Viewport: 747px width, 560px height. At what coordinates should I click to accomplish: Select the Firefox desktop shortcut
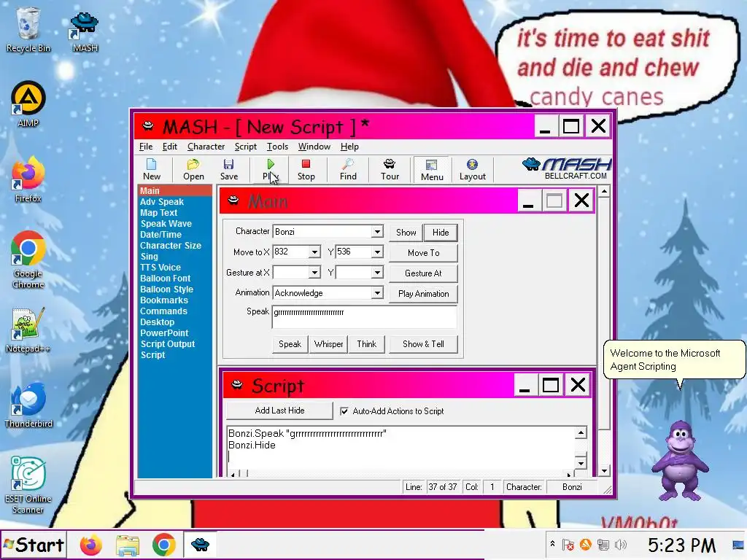point(28,179)
